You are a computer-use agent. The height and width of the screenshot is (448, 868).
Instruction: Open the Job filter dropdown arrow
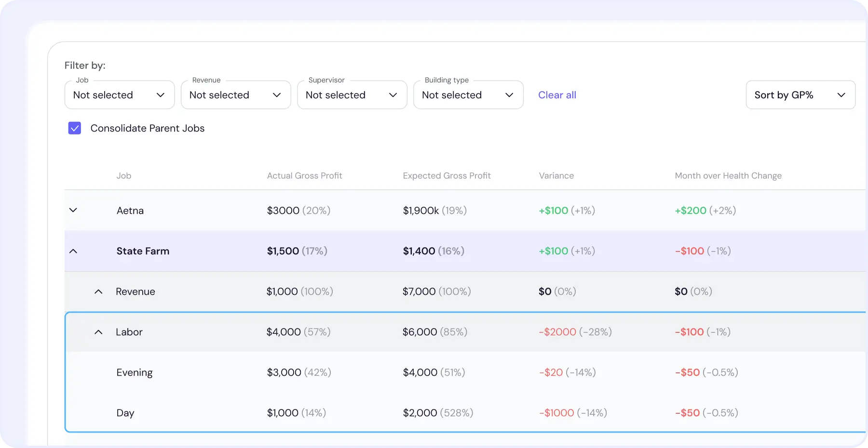161,95
